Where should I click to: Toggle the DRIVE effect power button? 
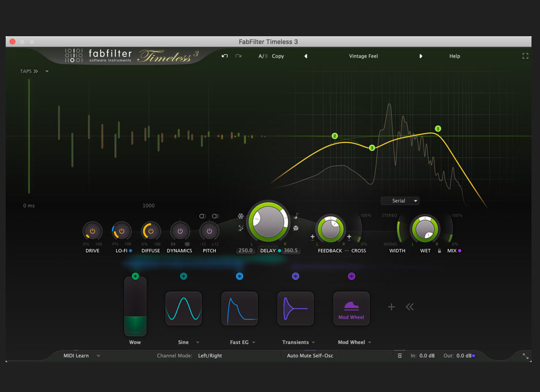92,231
